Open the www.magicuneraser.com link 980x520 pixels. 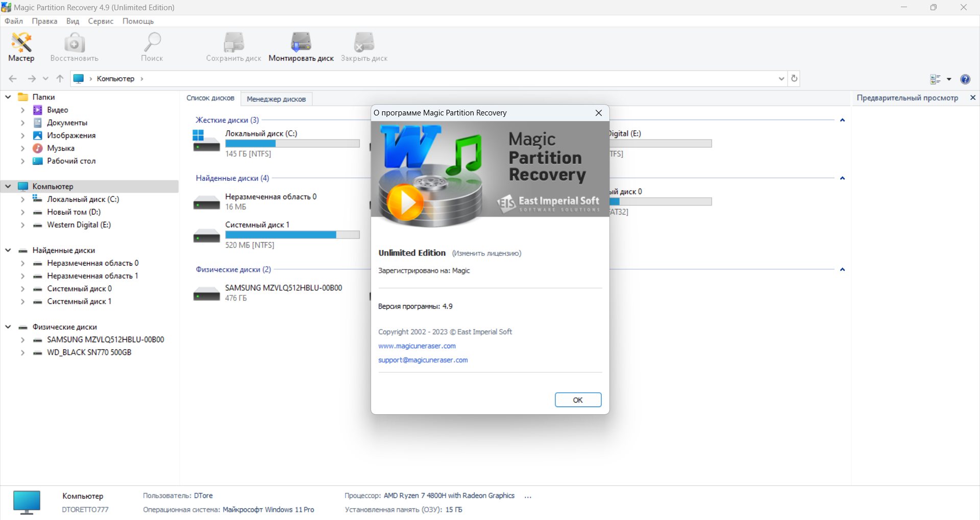417,346
